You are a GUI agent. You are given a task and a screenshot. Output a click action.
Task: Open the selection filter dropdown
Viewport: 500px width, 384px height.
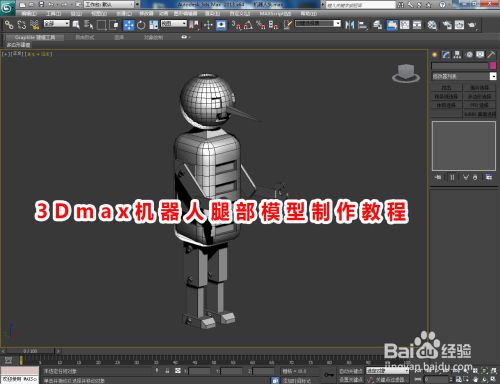pos(57,24)
